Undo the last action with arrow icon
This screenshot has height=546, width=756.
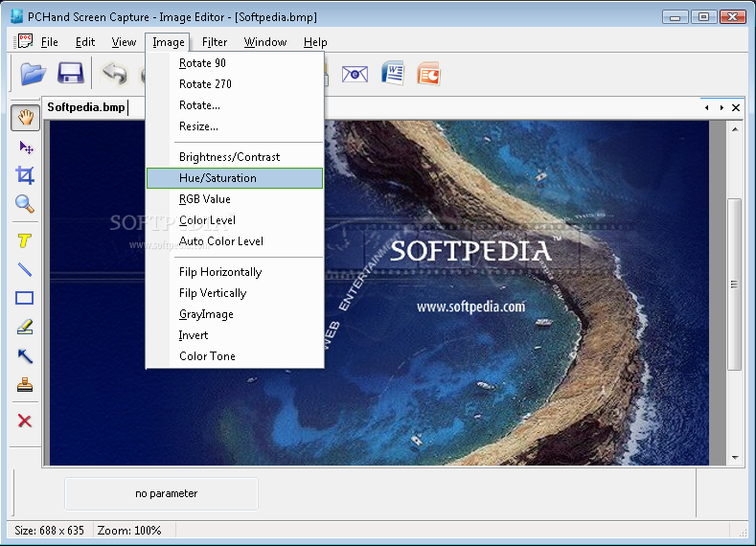tap(115, 74)
